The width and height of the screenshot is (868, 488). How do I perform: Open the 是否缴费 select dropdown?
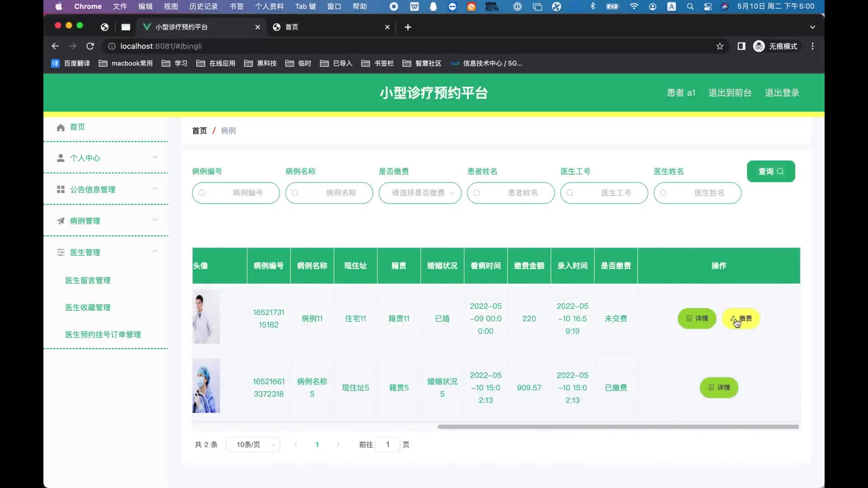point(420,193)
